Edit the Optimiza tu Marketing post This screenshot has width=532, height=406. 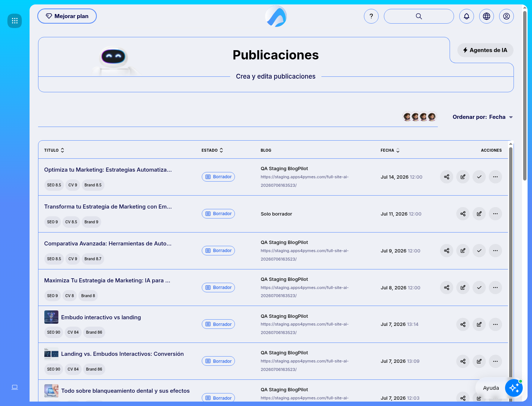[x=463, y=177]
